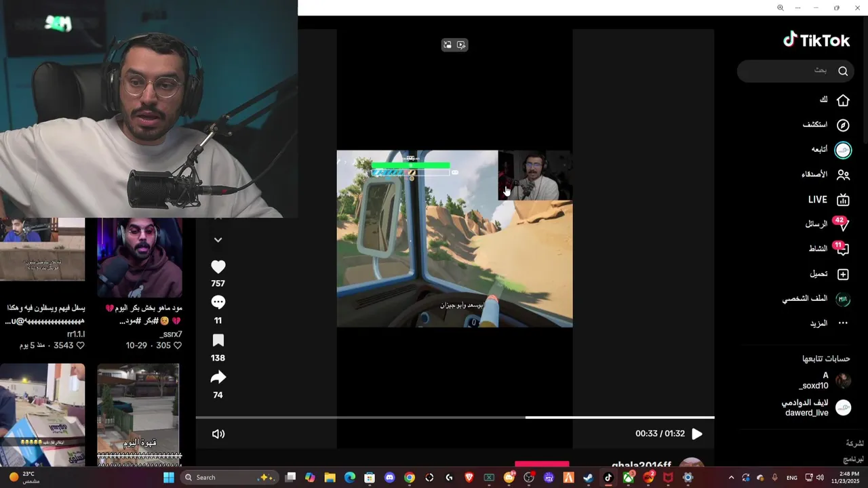Select the 'الأصدقاء' Friends menu item
This screenshot has width=868, height=488.
pos(814,174)
